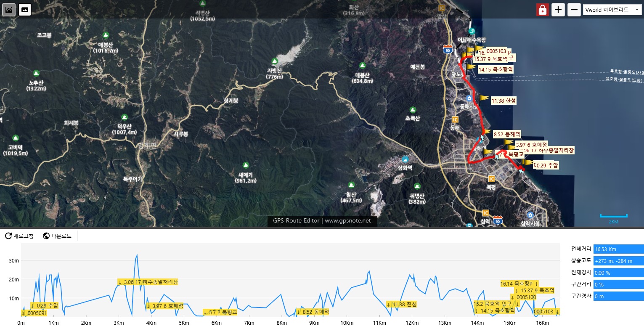
Task: Click the 매봉산 (1016.7m) mountain icon
Action: pyautogui.click(x=106, y=35)
